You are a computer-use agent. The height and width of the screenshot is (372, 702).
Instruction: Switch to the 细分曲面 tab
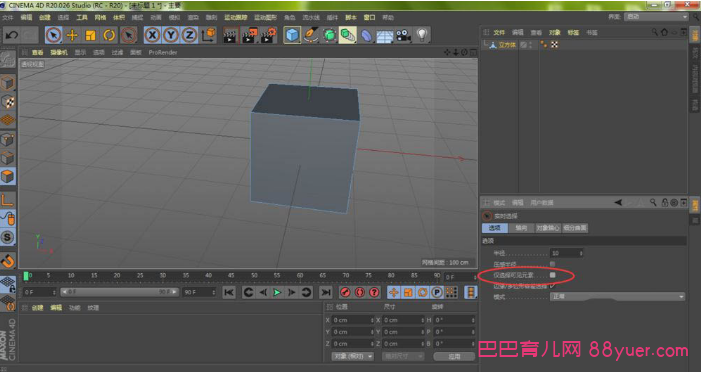coord(575,228)
